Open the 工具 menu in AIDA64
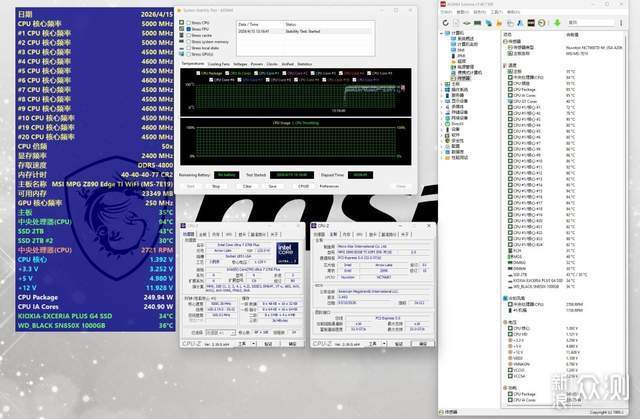The width and height of the screenshot is (640, 419). (x=496, y=12)
